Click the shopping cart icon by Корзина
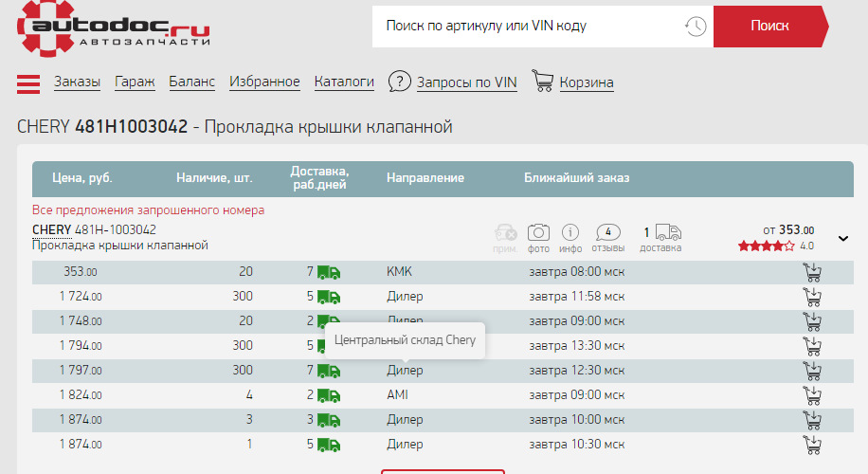 pos(542,81)
